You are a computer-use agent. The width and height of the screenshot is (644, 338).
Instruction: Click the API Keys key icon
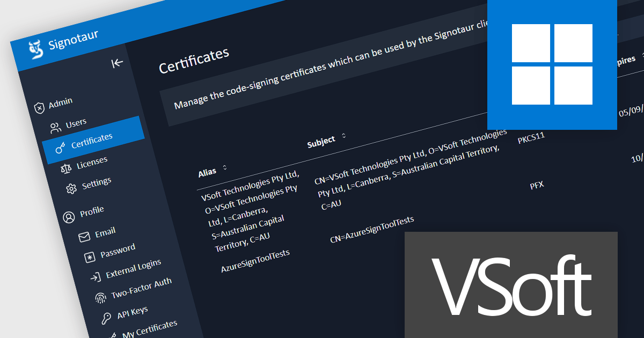pos(107,319)
